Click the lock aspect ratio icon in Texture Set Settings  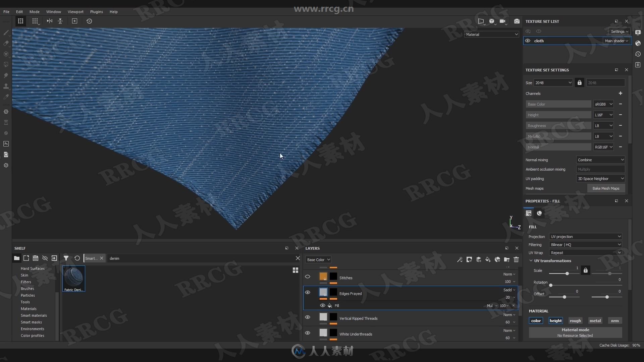coord(579,83)
